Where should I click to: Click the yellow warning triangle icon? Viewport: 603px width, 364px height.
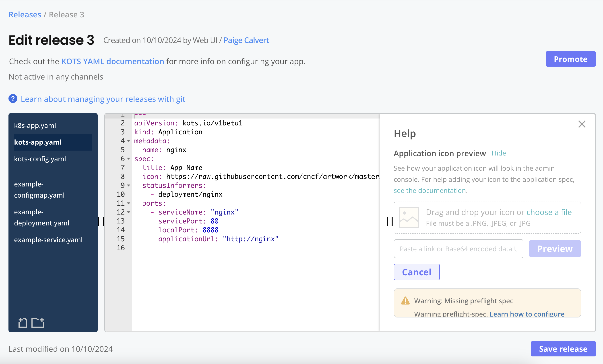click(405, 301)
